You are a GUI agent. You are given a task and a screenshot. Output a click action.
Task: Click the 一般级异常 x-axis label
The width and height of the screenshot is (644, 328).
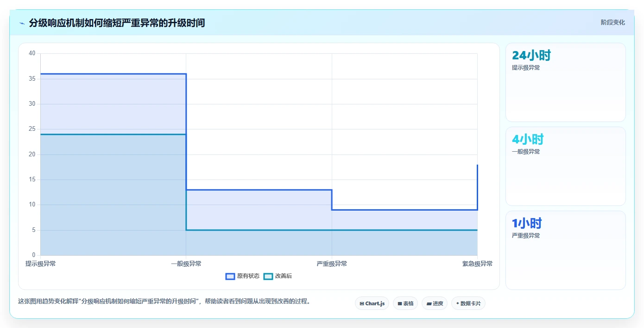point(186,264)
